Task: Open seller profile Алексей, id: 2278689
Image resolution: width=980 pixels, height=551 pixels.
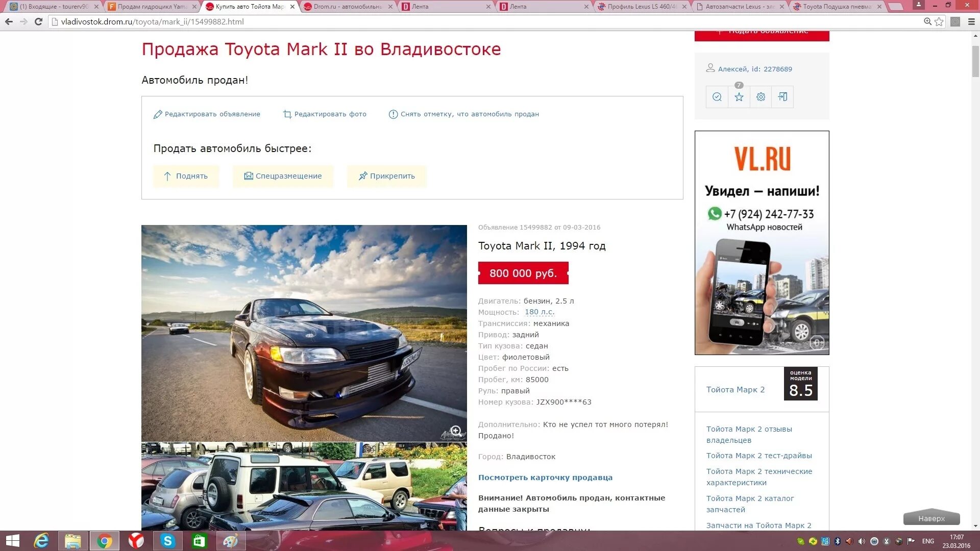Action: [x=754, y=69]
